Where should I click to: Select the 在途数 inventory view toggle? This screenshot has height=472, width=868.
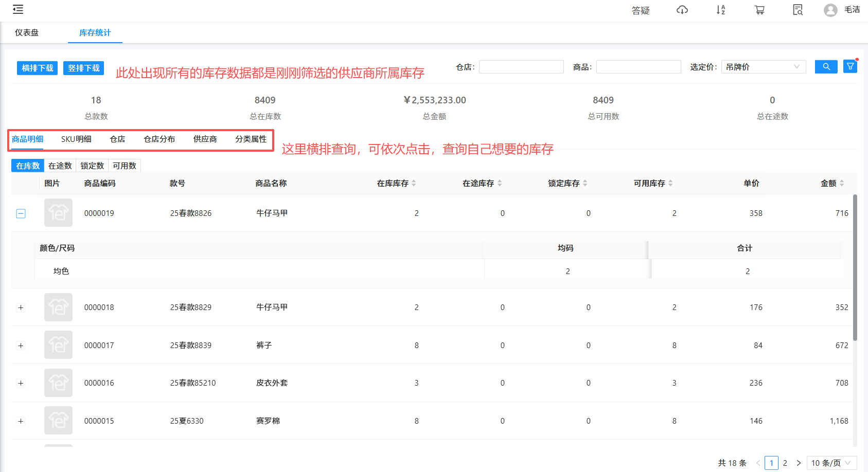coord(60,165)
